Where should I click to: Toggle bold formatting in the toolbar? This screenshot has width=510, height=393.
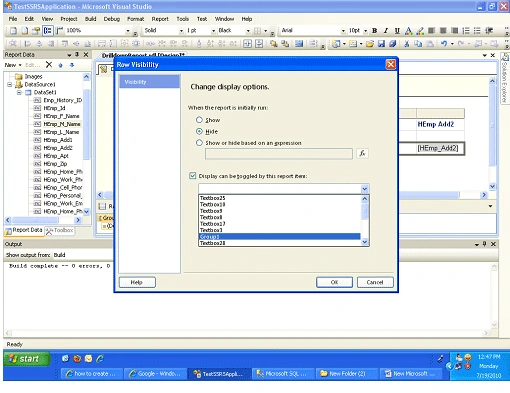374,31
